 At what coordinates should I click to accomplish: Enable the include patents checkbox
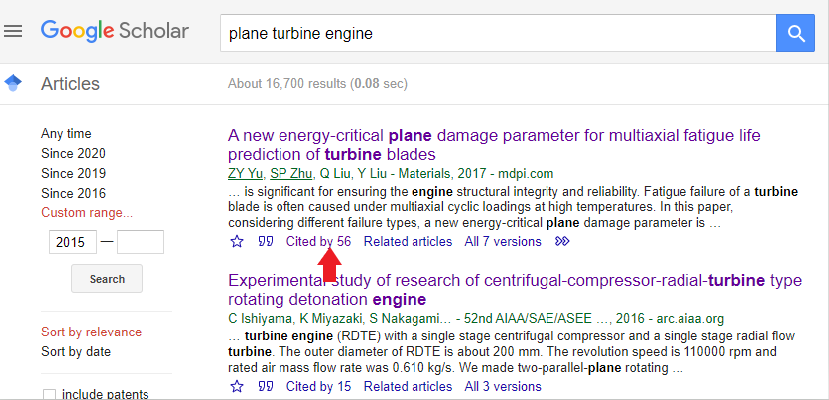pos(49,394)
